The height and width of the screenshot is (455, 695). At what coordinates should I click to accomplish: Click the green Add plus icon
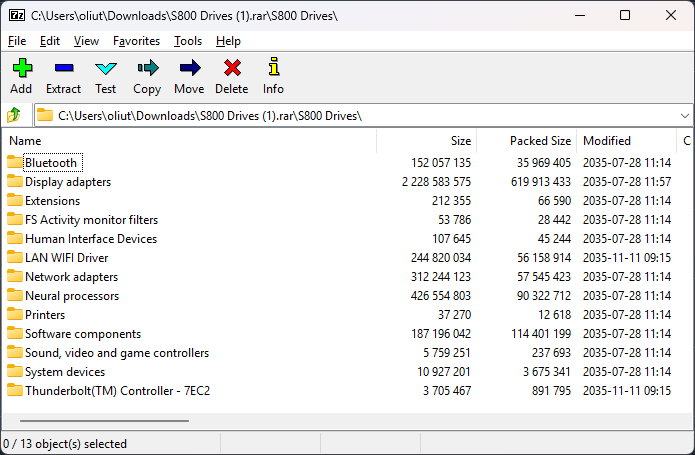pos(21,68)
